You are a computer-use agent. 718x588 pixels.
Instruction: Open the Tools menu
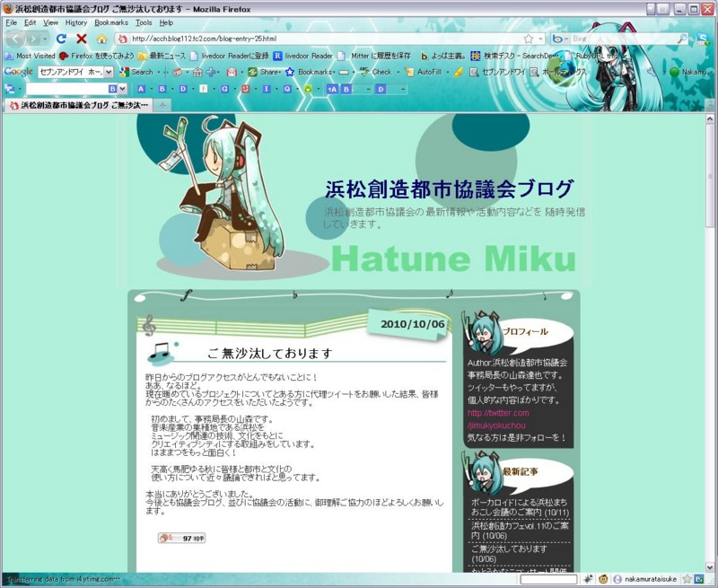(x=144, y=22)
